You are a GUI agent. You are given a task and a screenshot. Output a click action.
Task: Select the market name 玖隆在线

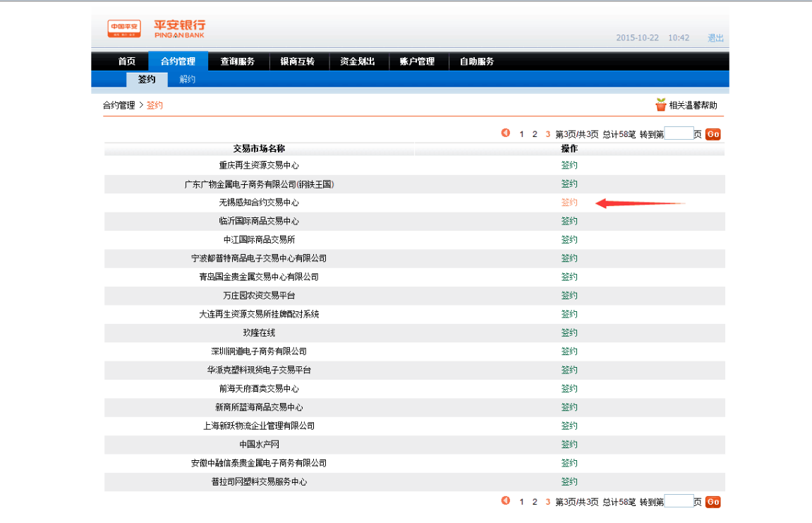(x=259, y=332)
